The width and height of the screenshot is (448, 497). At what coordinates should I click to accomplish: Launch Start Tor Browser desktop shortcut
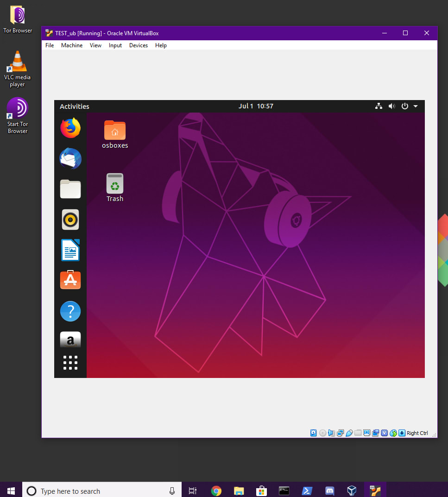tap(18, 115)
